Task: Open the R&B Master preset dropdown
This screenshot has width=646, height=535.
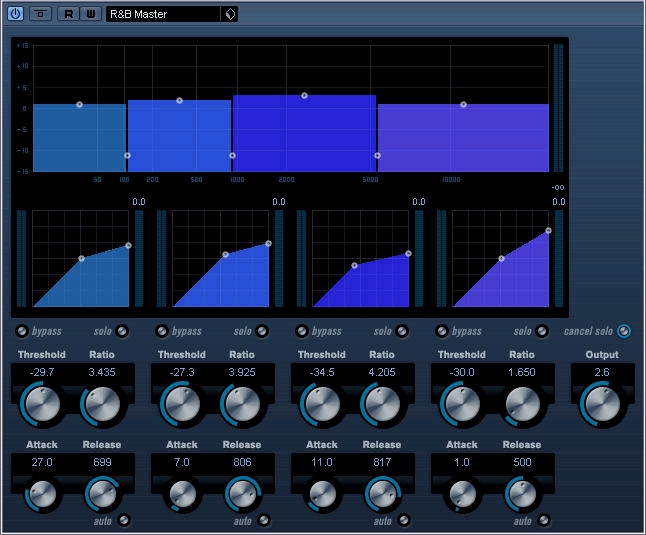Action: tap(164, 14)
